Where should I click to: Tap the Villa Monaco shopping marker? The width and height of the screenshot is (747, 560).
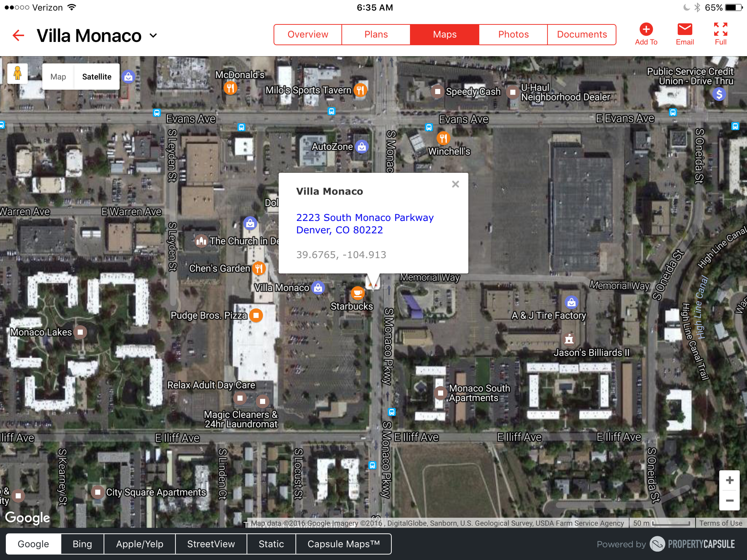(x=318, y=288)
